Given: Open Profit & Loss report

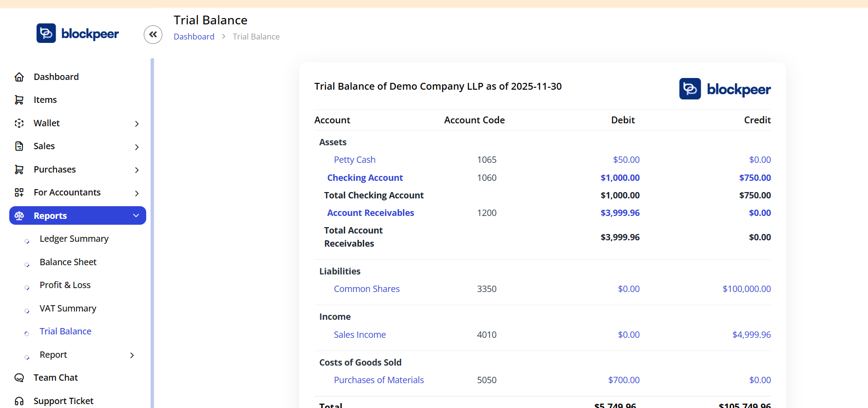Looking at the screenshot, I should pos(65,285).
